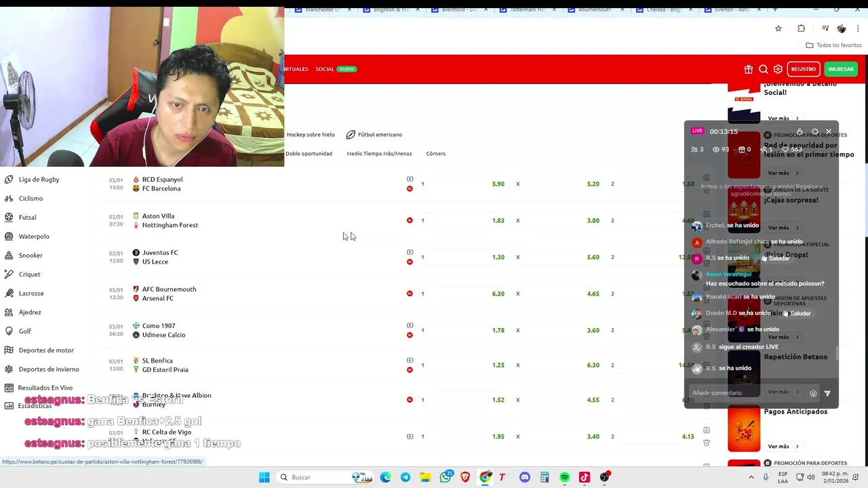Image resolution: width=868 pixels, height=488 pixels.
Task: Open the RCD Espanyol vs FC Barcelona match
Action: pyautogui.click(x=162, y=184)
